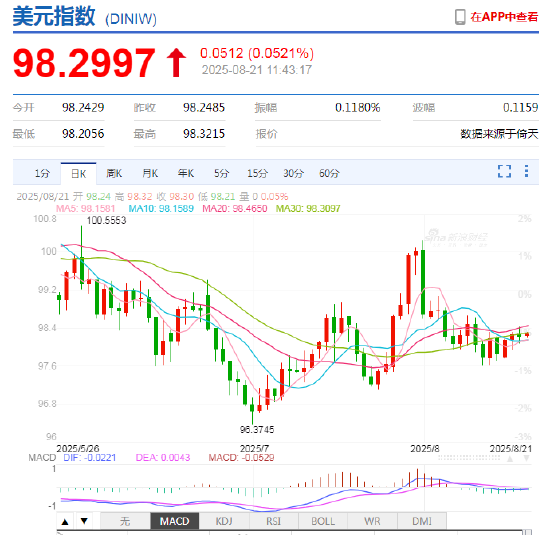The height and width of the screenshot is (535, 550).
Task: Click small gray up arrow near 2025/8/21
Action: [510, 459]
